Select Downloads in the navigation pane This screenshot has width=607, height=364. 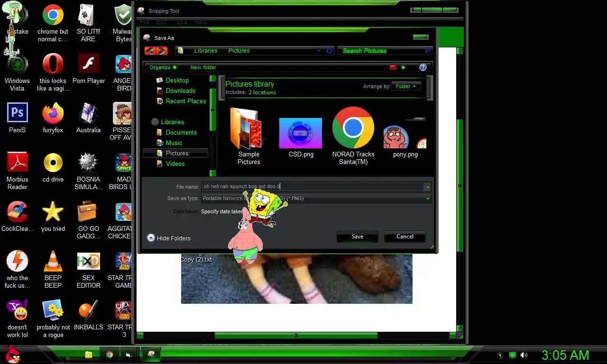[181, 91]
